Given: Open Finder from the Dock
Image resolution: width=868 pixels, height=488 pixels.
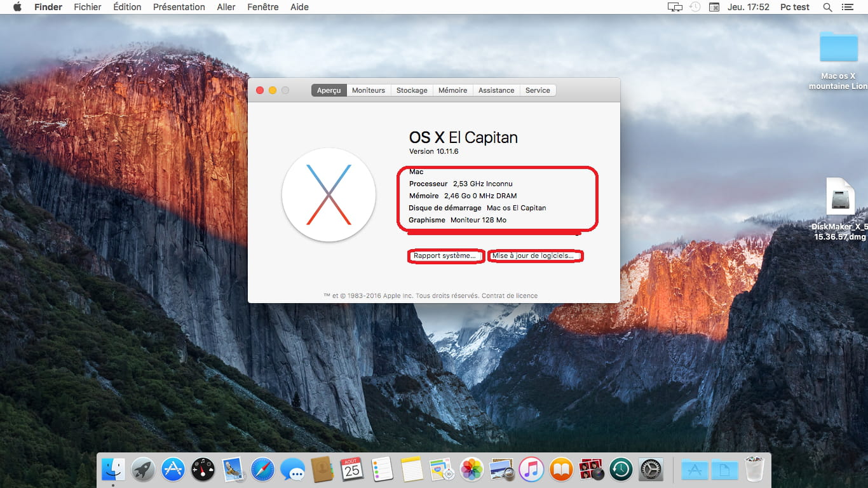Looking at the screenshot, I should click(114, 470).
